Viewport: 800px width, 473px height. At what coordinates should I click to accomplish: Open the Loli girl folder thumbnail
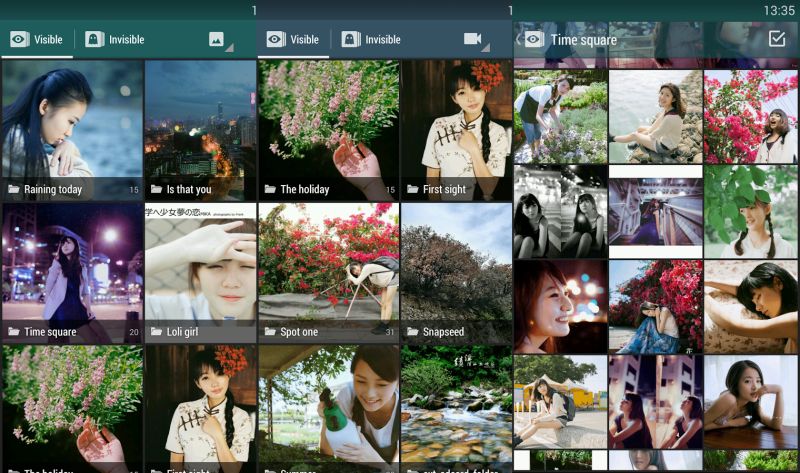pyautogui.click(x=201, y=273)
